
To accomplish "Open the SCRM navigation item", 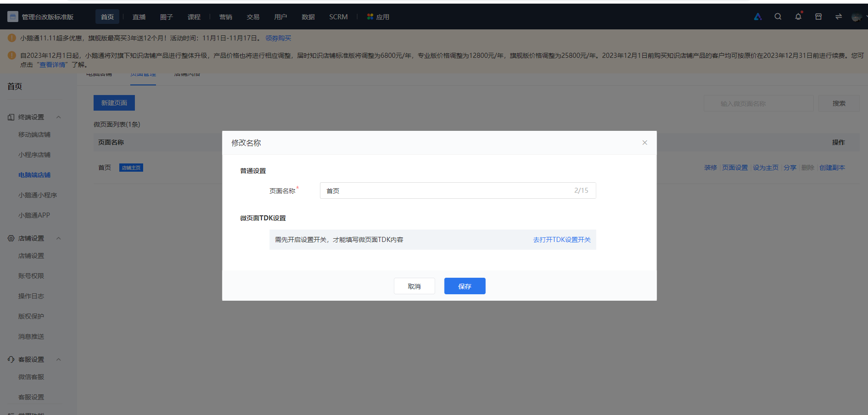I will (339, 17).
